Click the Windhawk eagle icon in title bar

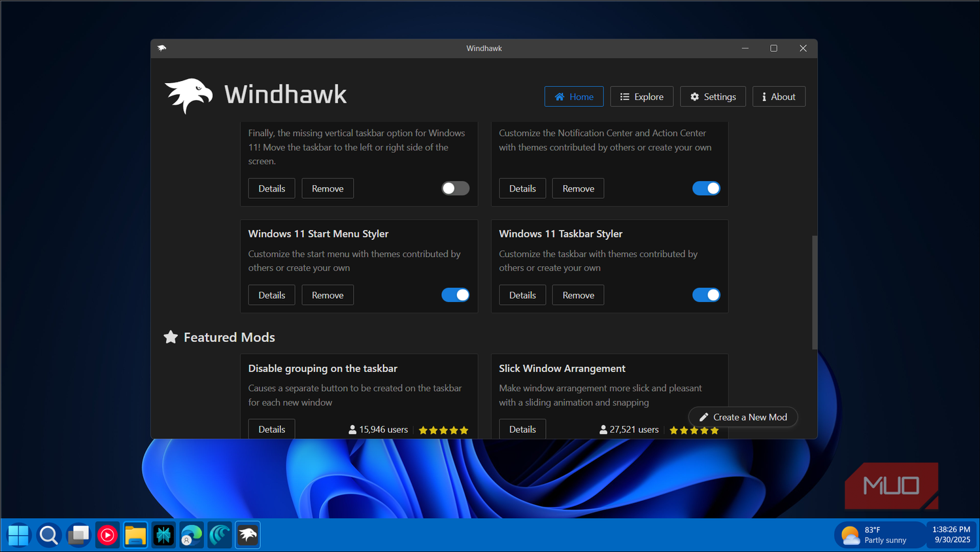click(162, 48)
